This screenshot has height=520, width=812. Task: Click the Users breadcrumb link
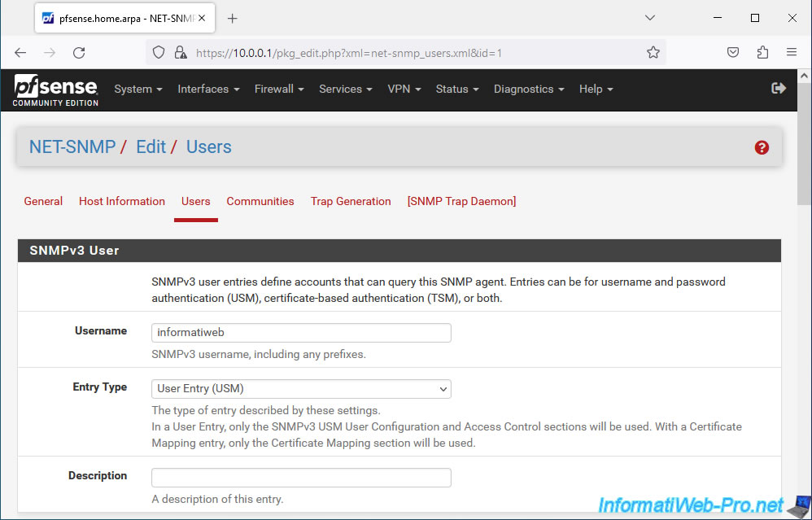pyautogui.click(x=209, y=147)
